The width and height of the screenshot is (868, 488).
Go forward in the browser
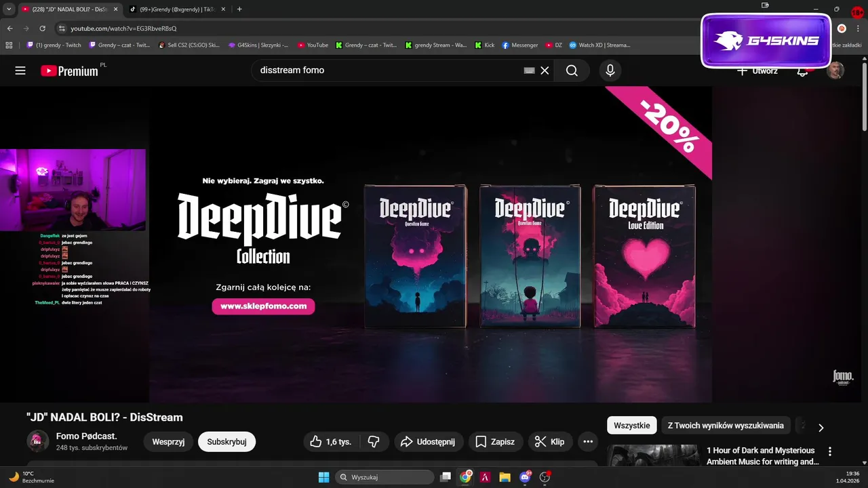pos(26,28)
